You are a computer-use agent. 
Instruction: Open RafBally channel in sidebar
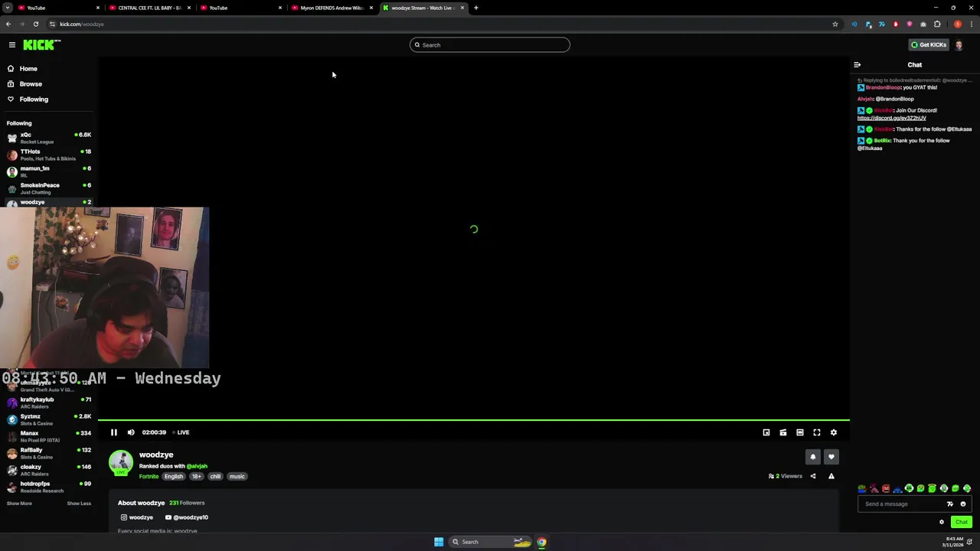(49, 453)
